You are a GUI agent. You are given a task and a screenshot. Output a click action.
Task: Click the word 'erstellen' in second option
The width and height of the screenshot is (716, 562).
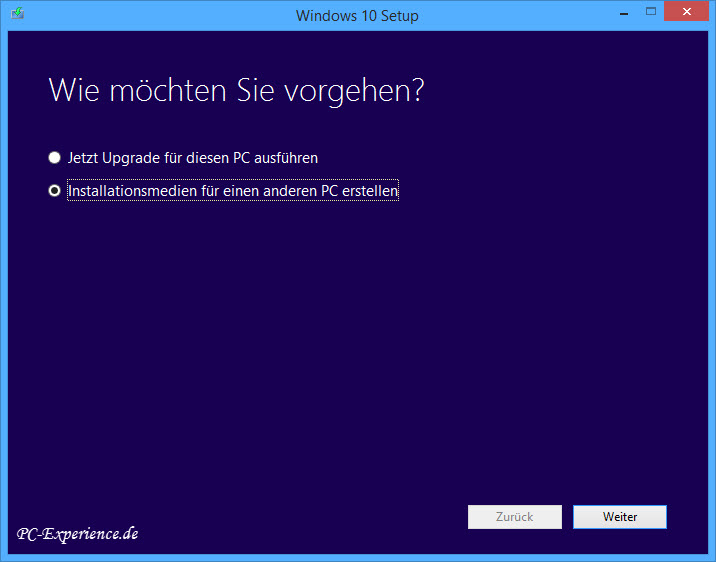371,191
